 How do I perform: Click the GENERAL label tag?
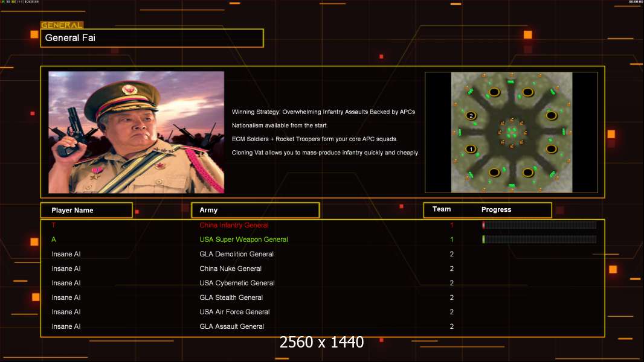point(62,25)
